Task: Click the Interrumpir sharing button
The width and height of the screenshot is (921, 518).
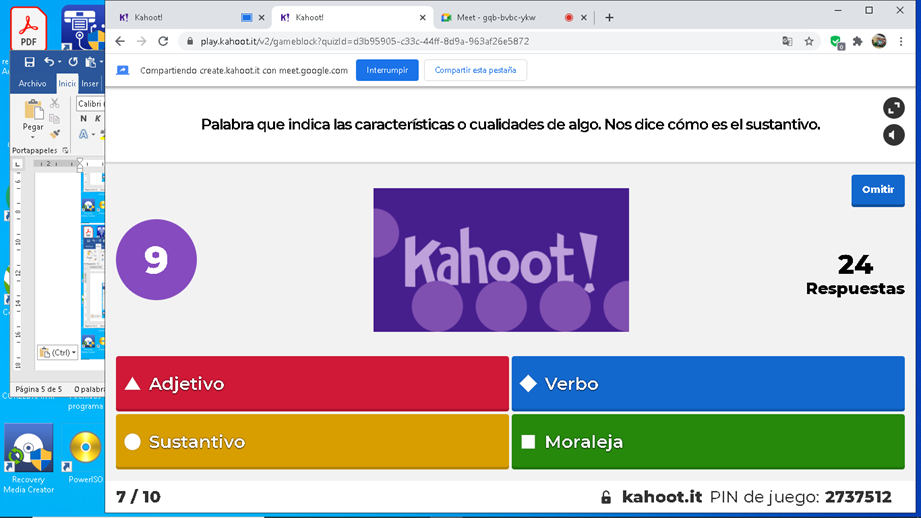Action: [387, 70]
